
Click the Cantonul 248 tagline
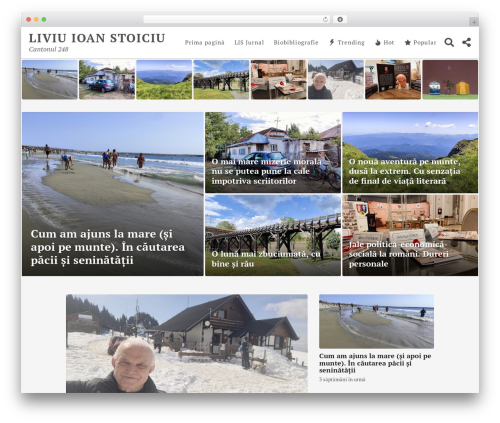[48, 49]
